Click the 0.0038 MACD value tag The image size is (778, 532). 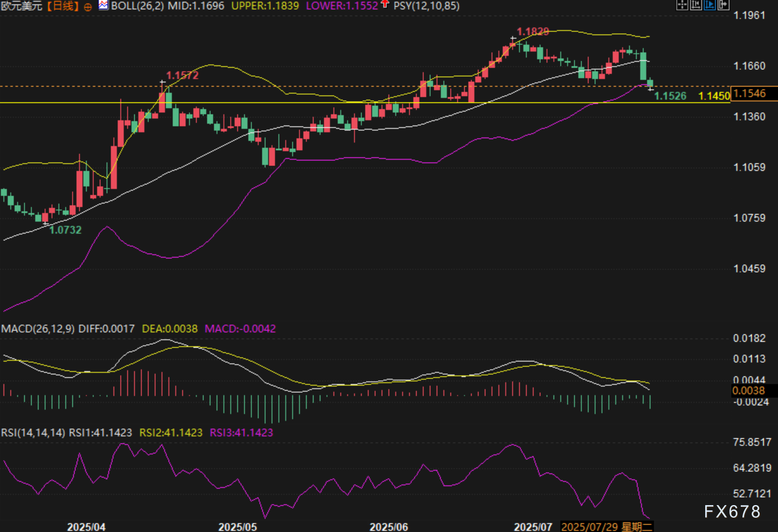pos(749,391)
